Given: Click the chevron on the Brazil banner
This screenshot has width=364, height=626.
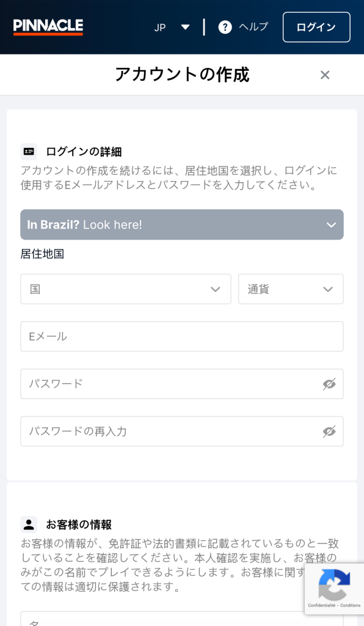Looking at the screenshot, I should tap(330, 224).
